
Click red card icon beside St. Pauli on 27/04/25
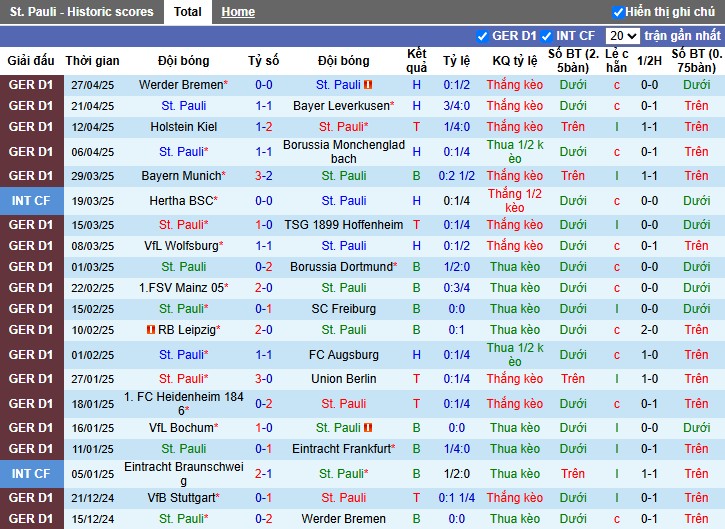pyautogui.click(x=368, y=85)
